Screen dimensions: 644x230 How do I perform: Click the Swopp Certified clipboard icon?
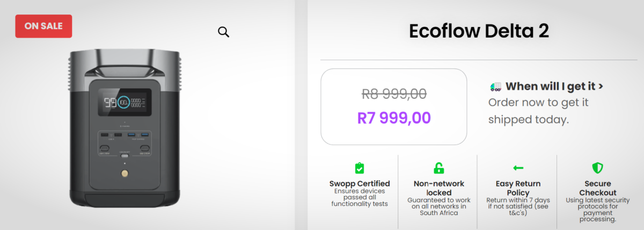pyautogui.click(x=360, y=168)
